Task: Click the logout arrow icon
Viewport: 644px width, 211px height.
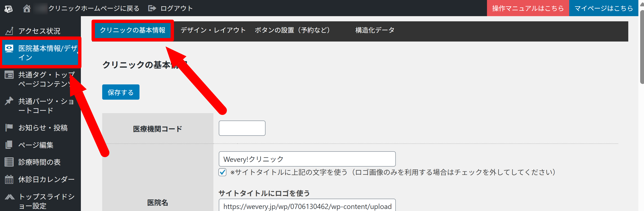Action: 152,9
